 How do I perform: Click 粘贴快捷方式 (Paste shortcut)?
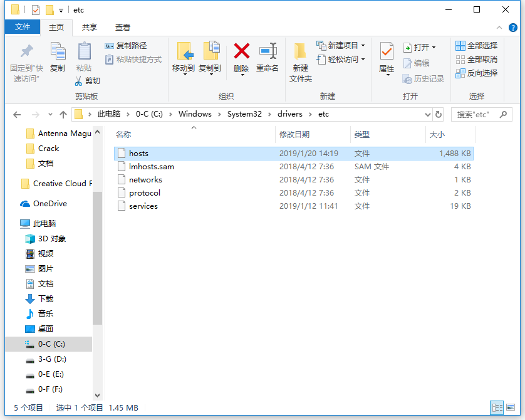[133, 60]
